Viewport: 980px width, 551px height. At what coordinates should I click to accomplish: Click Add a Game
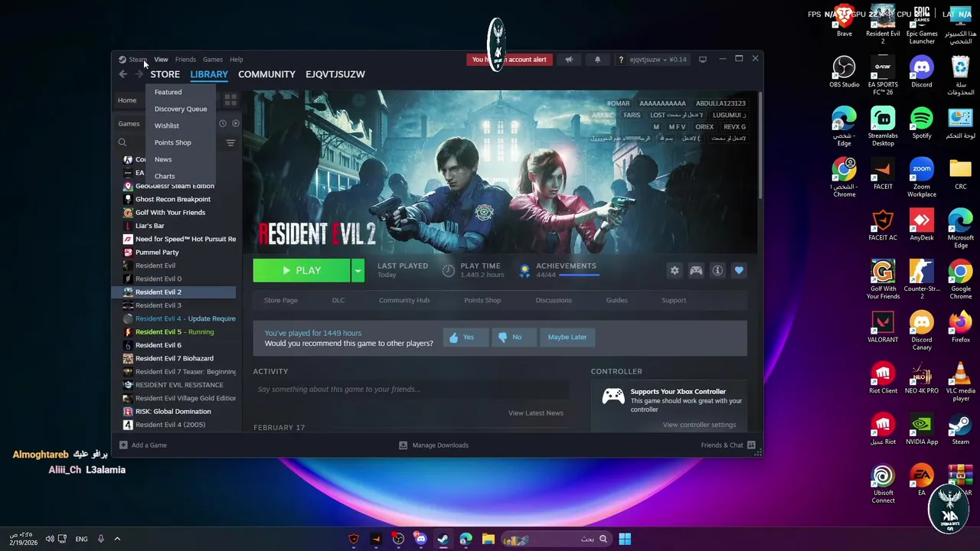pos(142,445)
